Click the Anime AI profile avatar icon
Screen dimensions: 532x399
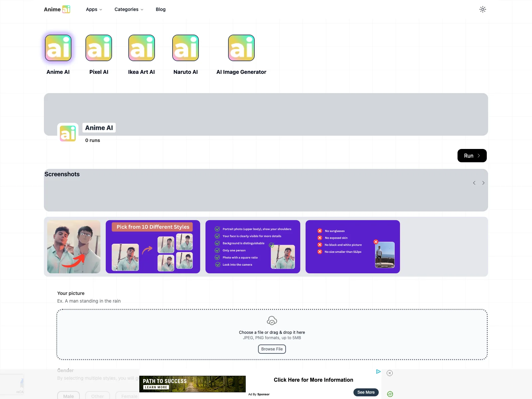point(68,134)
